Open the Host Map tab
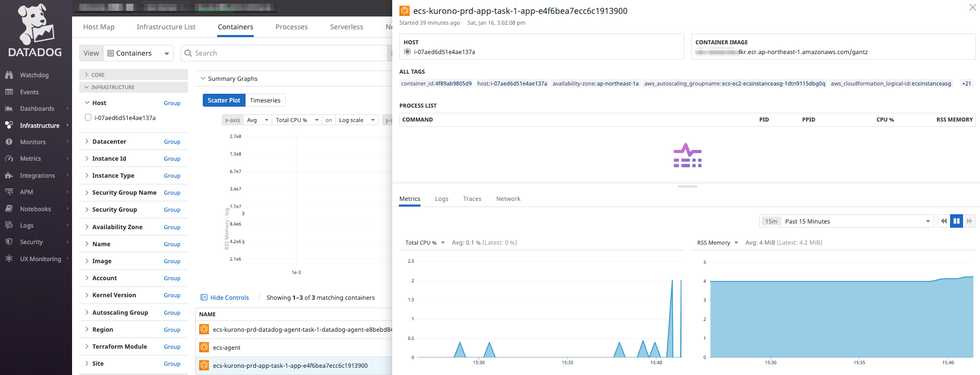Screen dimensions: 980x375 pos(99,27)
